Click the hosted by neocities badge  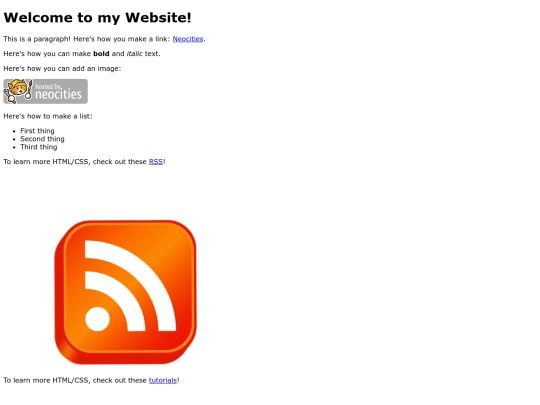[45, 91]
